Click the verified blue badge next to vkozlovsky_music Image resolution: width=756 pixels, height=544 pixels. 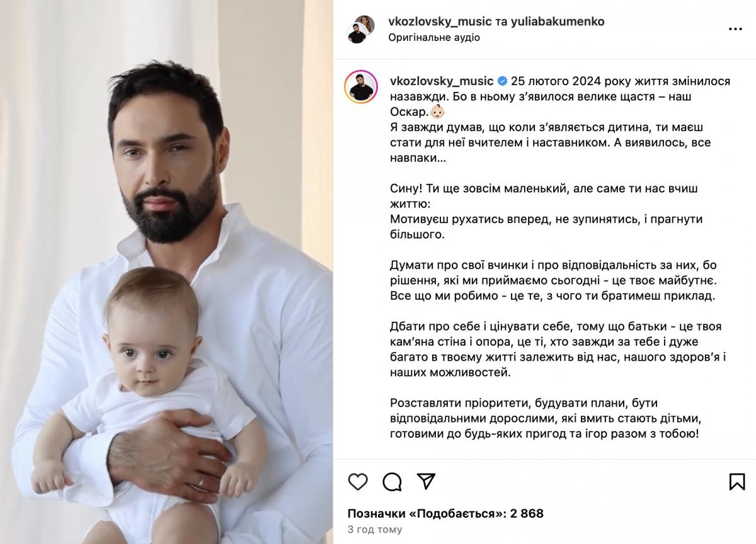(x=502, y=81)
